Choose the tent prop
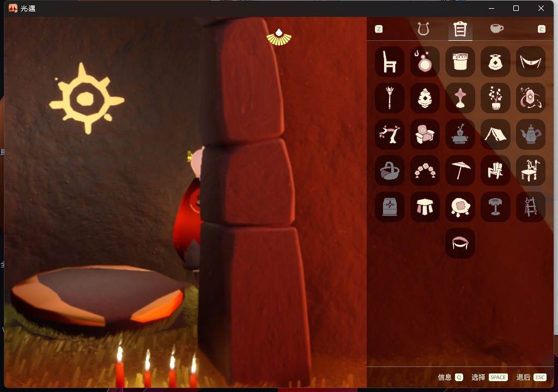558x392 pixels. 495,134
